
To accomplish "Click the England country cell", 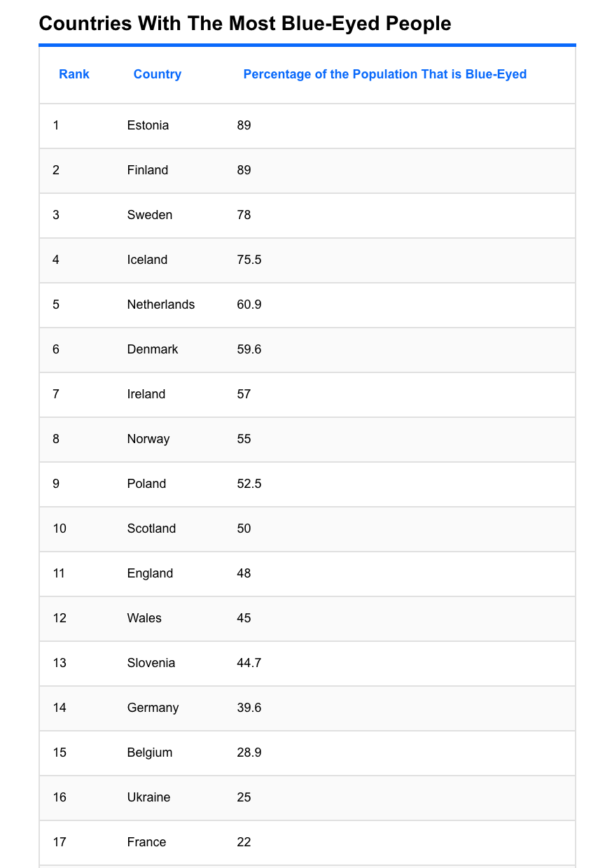I will [150, 573].
